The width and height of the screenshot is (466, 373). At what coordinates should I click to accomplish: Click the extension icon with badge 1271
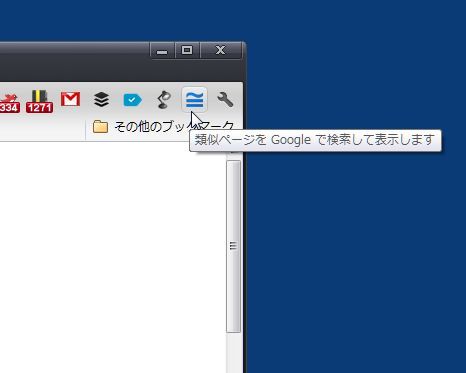tap(40, 101)
